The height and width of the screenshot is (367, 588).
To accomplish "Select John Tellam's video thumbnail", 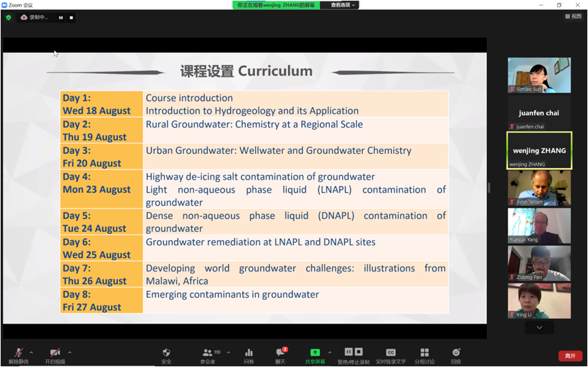I will tap(539, 187).
